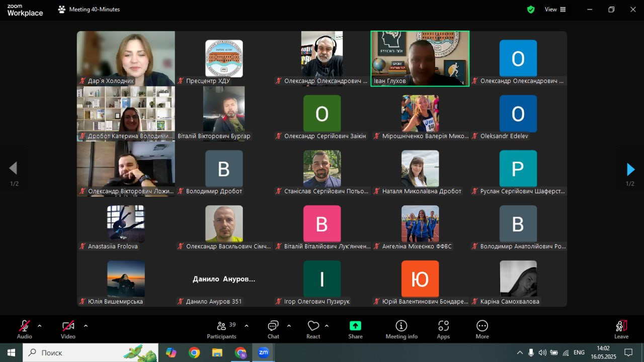Click the React heart icon
This screenshot has width=644, height=362.
tap(313, 326)
